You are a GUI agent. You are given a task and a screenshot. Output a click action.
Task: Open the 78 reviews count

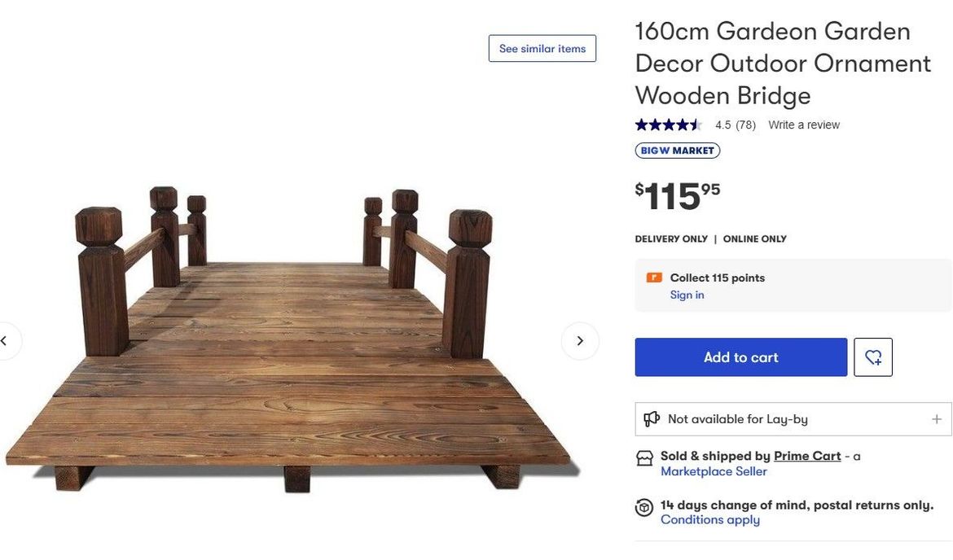coord(745,125)
